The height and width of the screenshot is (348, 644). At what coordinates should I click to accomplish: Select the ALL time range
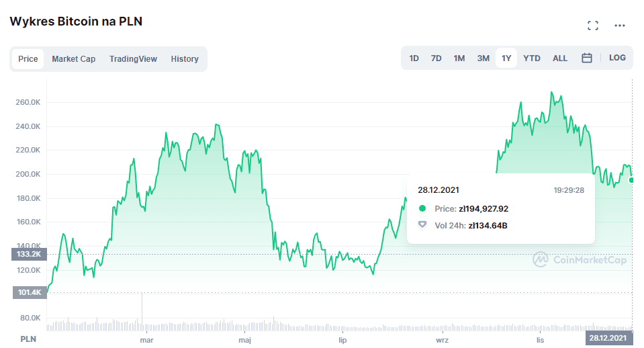click(x=560, y=58)
